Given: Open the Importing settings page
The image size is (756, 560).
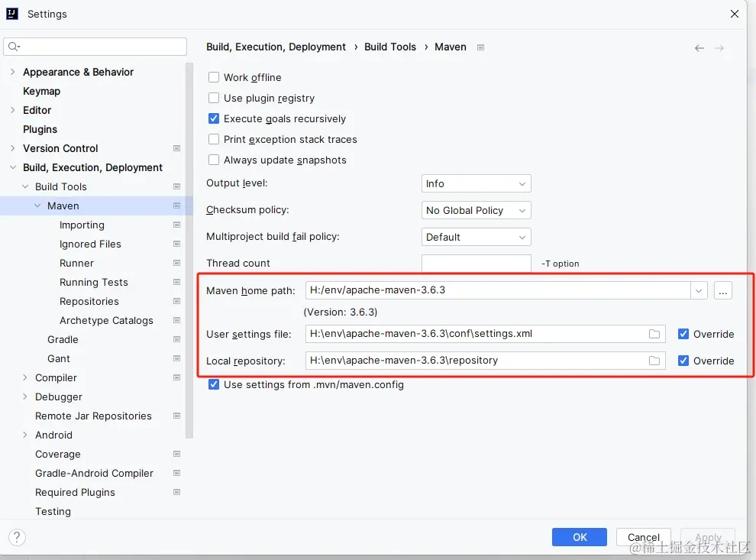Looking at the screenshot, I should point(82,225).
